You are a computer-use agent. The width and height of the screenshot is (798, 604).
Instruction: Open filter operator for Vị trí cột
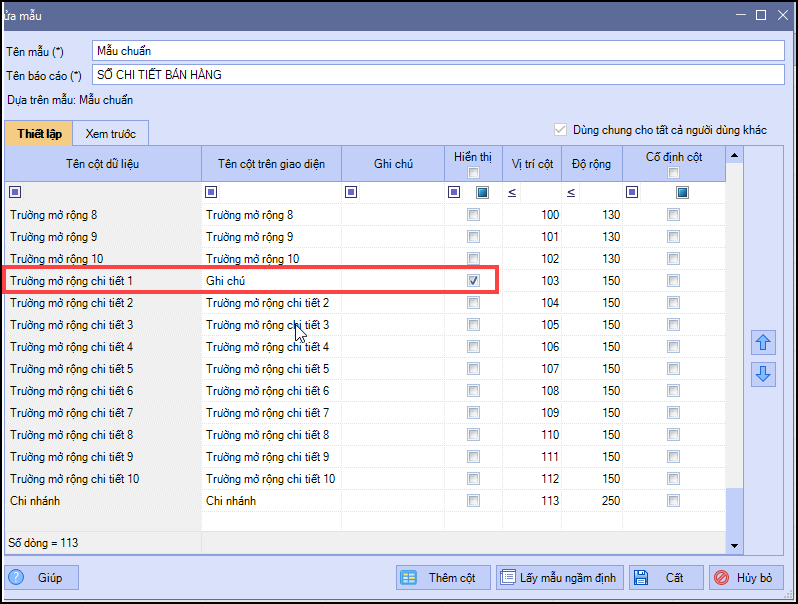(x=512, y=192)
